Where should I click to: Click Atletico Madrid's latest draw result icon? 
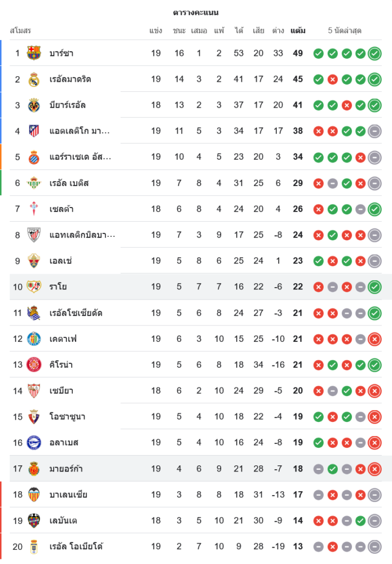click(x=375, y=131)
